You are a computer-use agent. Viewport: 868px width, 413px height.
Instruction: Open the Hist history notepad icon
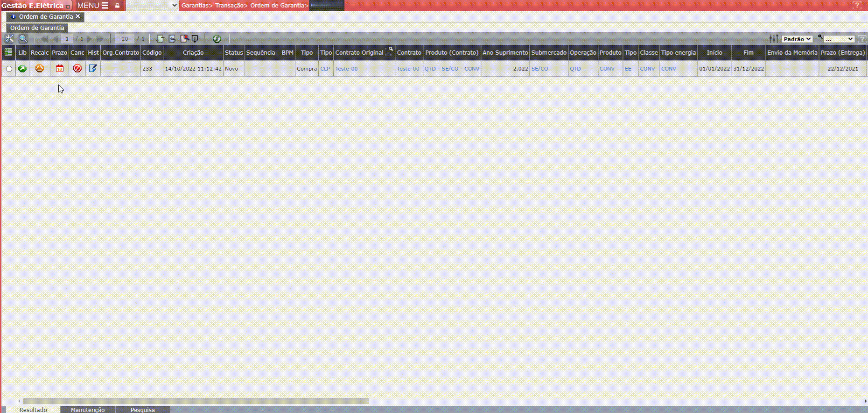click(93, 69)
